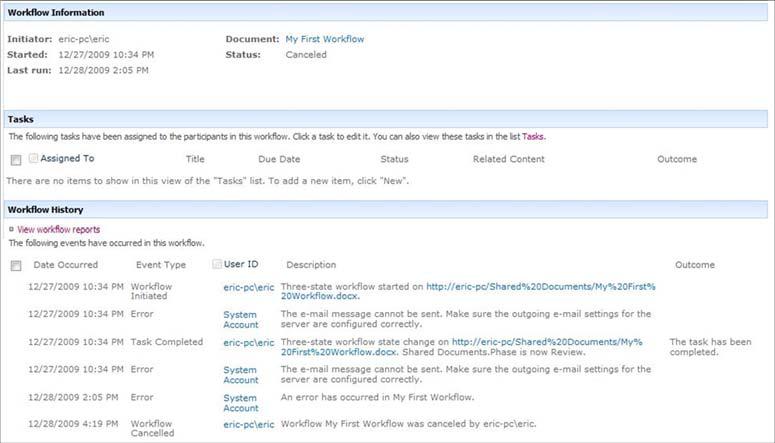Click the initiator value eric-pc\eric

tap(84, 39)
